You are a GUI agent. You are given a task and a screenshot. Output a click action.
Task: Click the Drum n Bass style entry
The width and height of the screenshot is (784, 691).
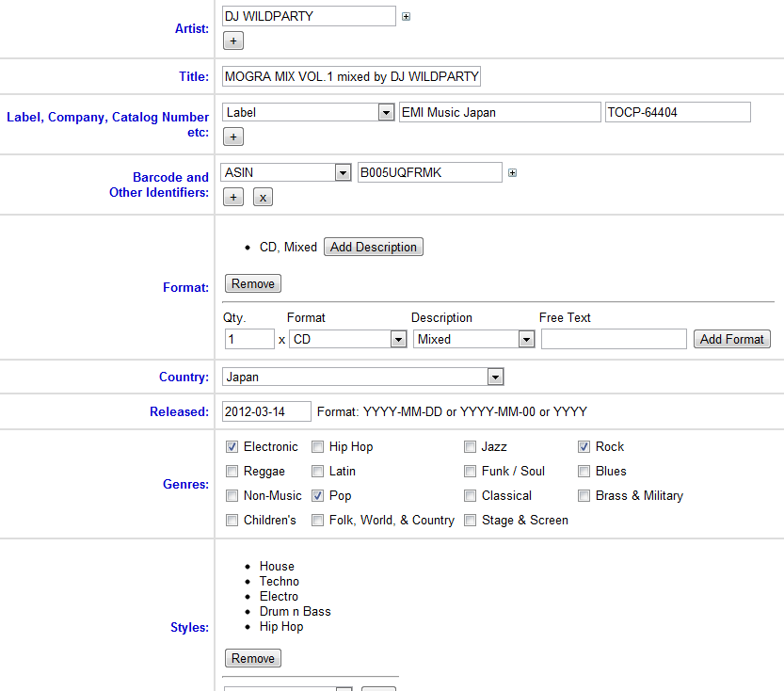click(x=295, y=611)
